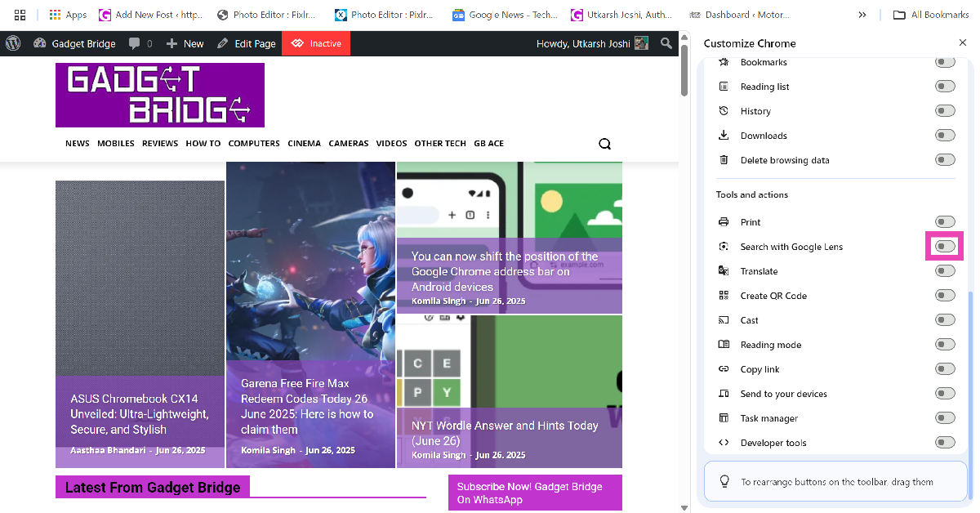This screenshot has height=513, width=980.
Task: Click the Translate icon
Action: pyautogui.click(x=724, y=271)
